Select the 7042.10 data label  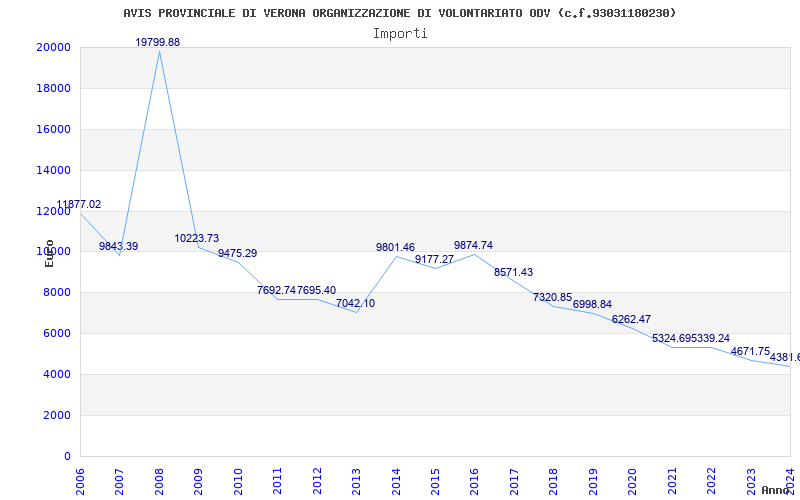point(356,304)
